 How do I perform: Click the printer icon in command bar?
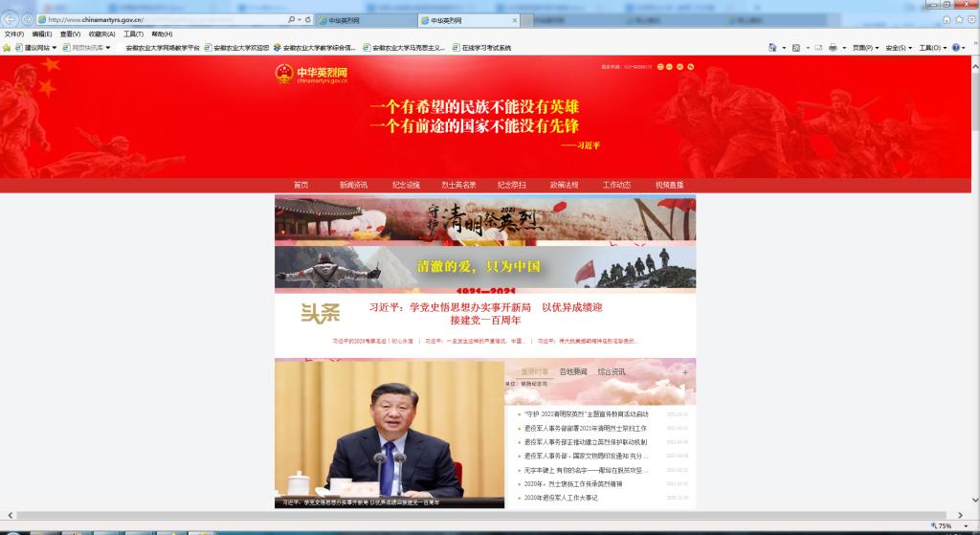[832, 47]
